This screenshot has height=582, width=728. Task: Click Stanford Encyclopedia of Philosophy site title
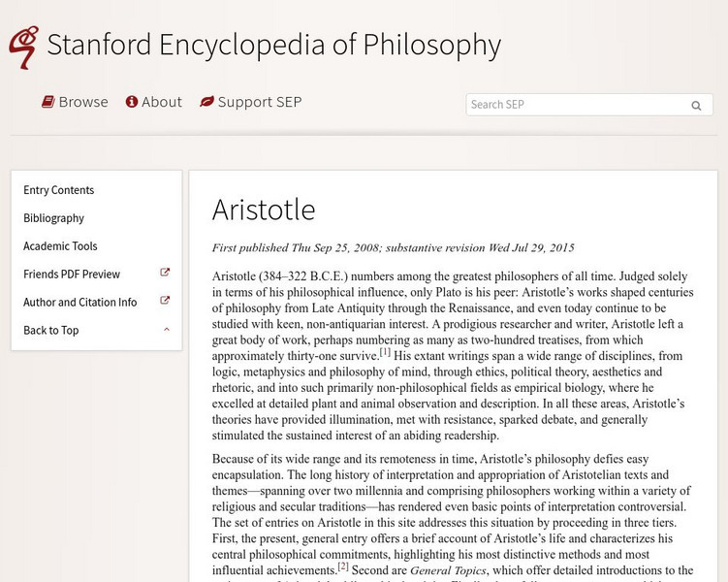(x=273, y=45)
